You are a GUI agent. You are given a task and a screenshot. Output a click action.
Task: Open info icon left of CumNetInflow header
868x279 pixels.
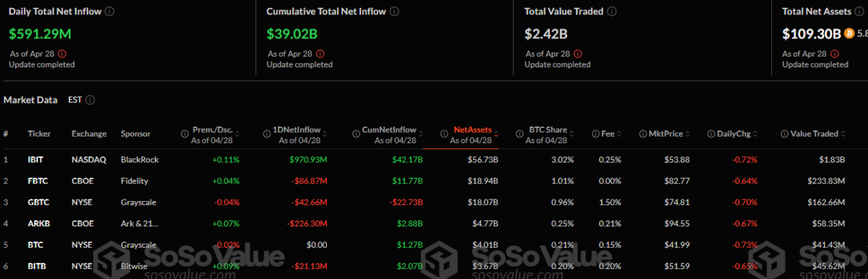click(357, 134)
